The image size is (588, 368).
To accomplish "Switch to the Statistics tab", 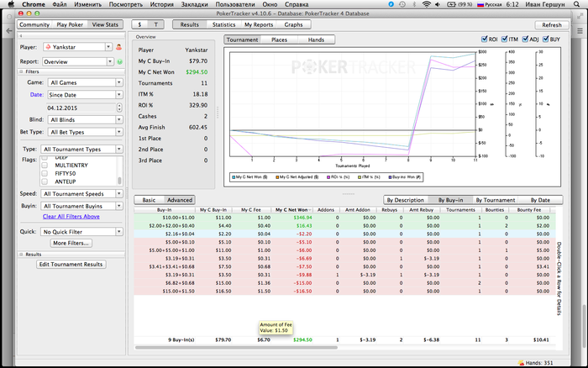I will coord(223,25).
